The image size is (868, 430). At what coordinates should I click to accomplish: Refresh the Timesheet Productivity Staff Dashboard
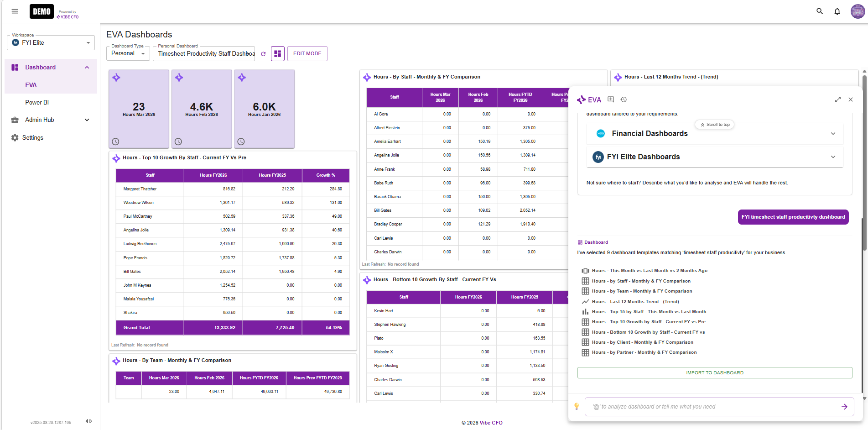(x=263, y=53)
